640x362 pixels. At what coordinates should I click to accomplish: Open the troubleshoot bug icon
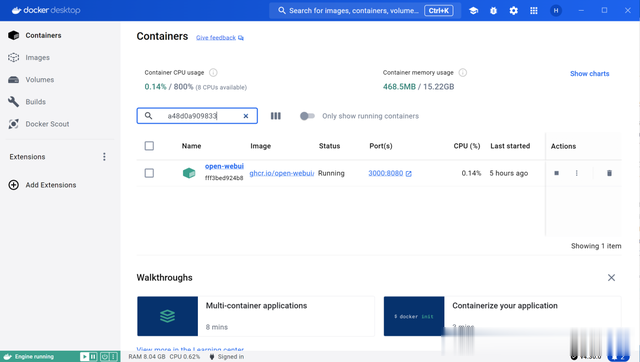pos(493,11)
